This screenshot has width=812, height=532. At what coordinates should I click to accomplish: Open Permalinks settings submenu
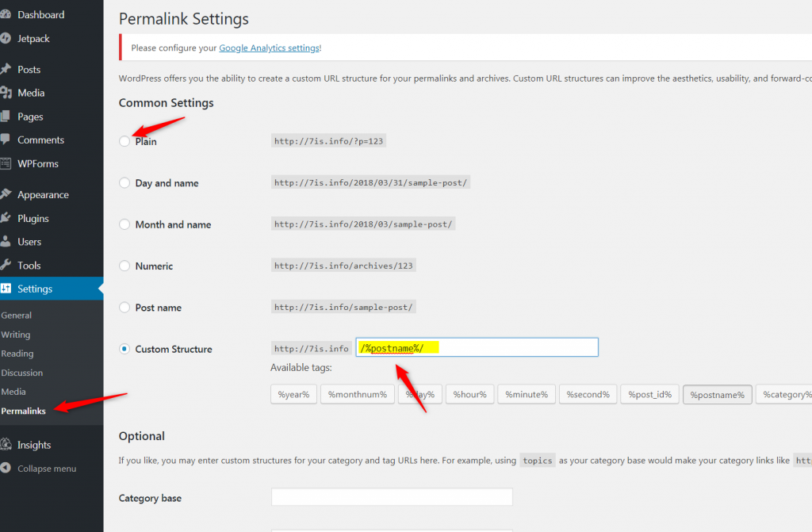[x=23, y=411]
